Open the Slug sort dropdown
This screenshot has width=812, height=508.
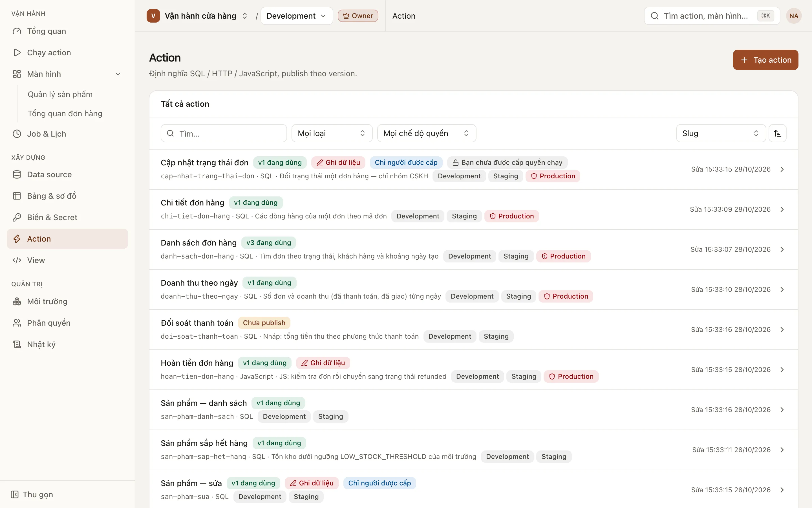[721, 133]
